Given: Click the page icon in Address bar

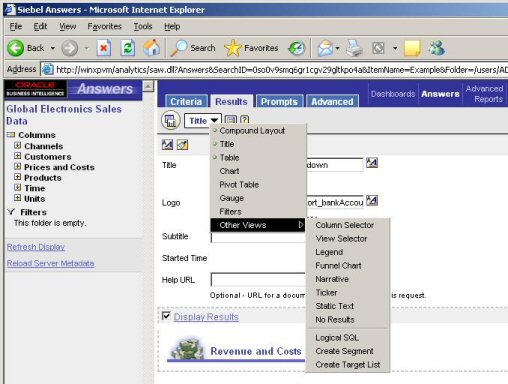Looking at the screenshot, I should [x=47, y=69].
